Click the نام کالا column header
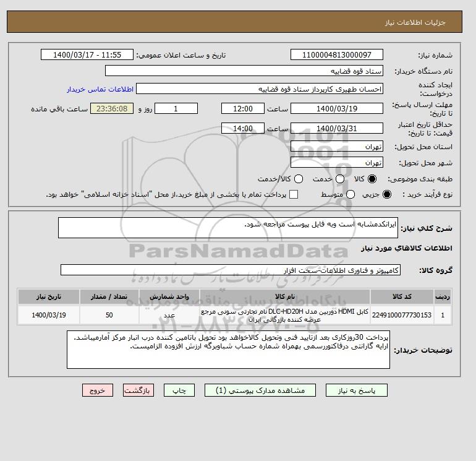Image resolution: width=476 pixels, height=461 pixels. 285,296
